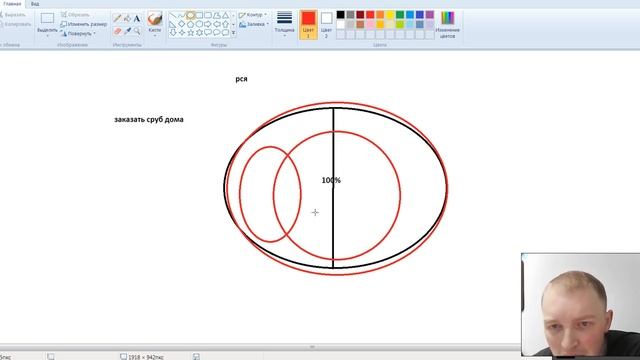Viewport: 640px width, 360px height.
Task: Click the 'рся' text on canvas
Action: (x=241, y=79)
